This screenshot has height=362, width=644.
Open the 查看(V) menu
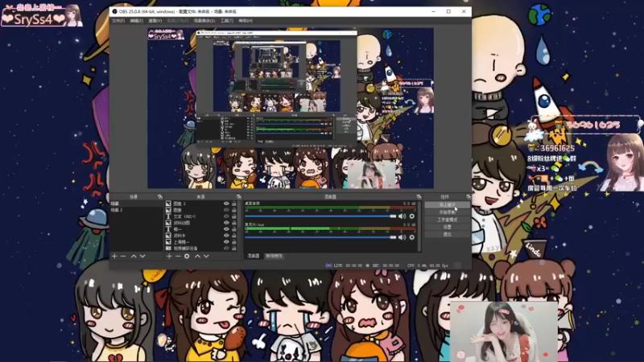tap(155, 21)
